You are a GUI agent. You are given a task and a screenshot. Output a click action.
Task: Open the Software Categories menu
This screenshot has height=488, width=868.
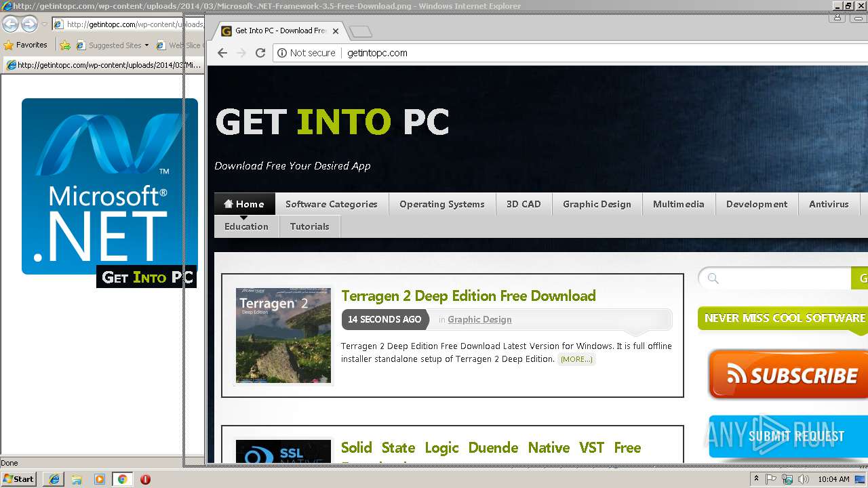pos(331,204)
